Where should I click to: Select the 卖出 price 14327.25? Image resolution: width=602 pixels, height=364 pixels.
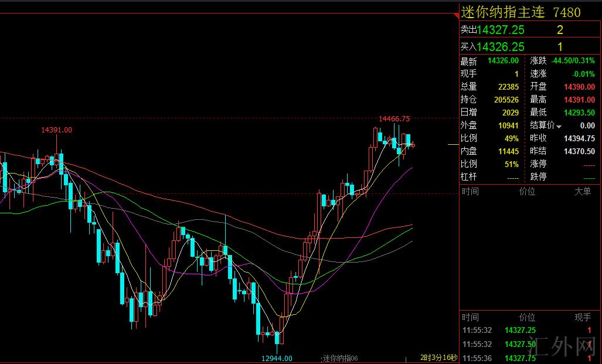(x=501, y=30)
